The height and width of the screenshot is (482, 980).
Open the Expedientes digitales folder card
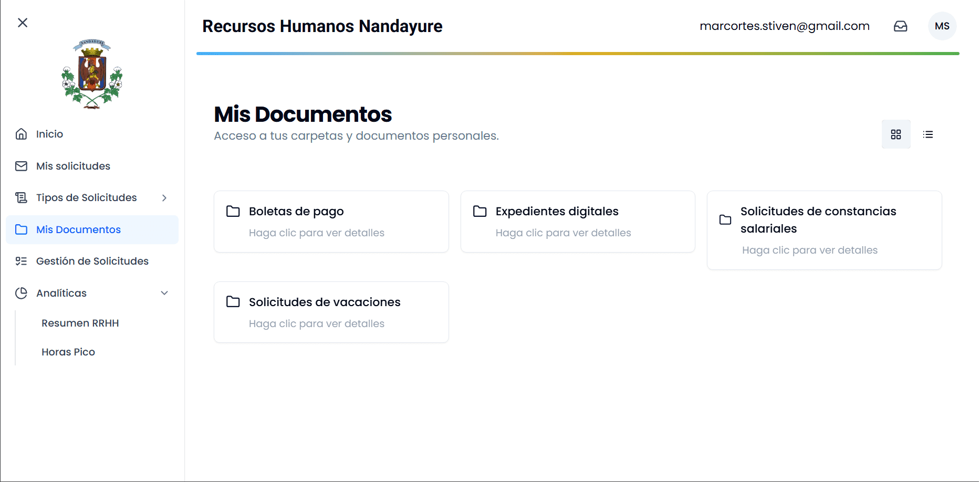pyautogui.click(x=578, y=222)
